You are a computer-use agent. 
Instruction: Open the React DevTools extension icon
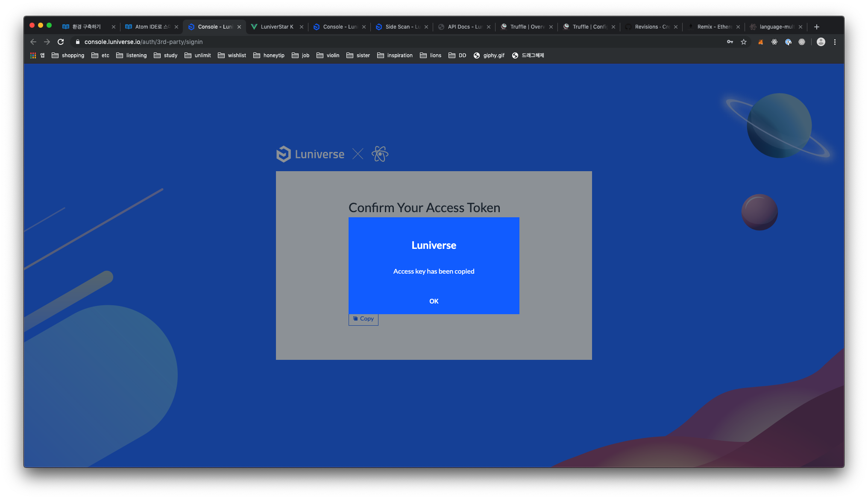click(x=774, y=42)
